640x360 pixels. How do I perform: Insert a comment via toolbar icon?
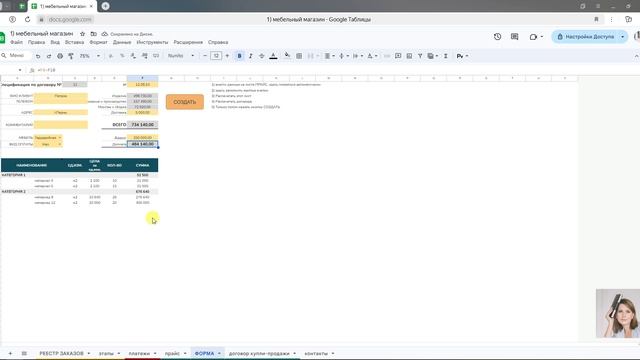tap(398, 56)
